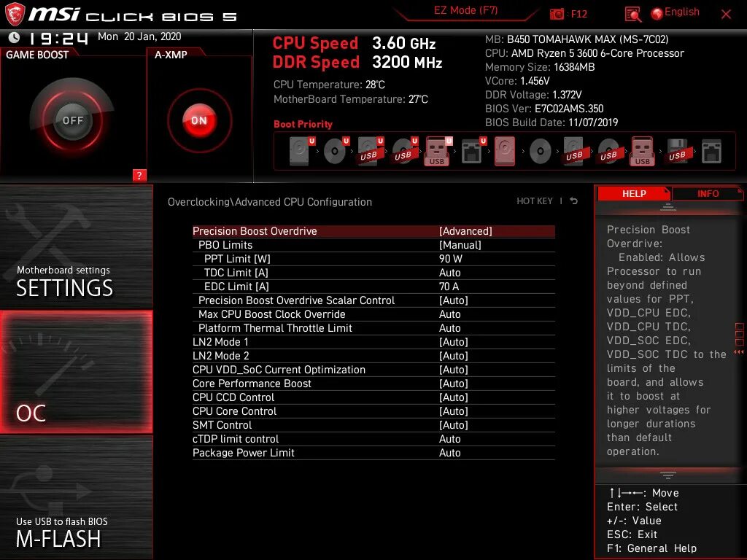Open Core Performance Boost option
Image resolution: width=747 pixels, height=560 pixels.
click(x=373, y=384)
